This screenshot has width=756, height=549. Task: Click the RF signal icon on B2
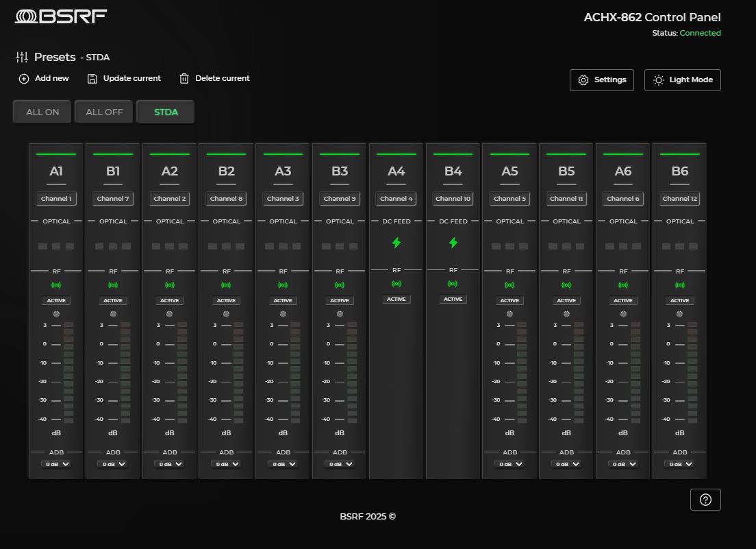pyautogui.click(x=226, y=285)
